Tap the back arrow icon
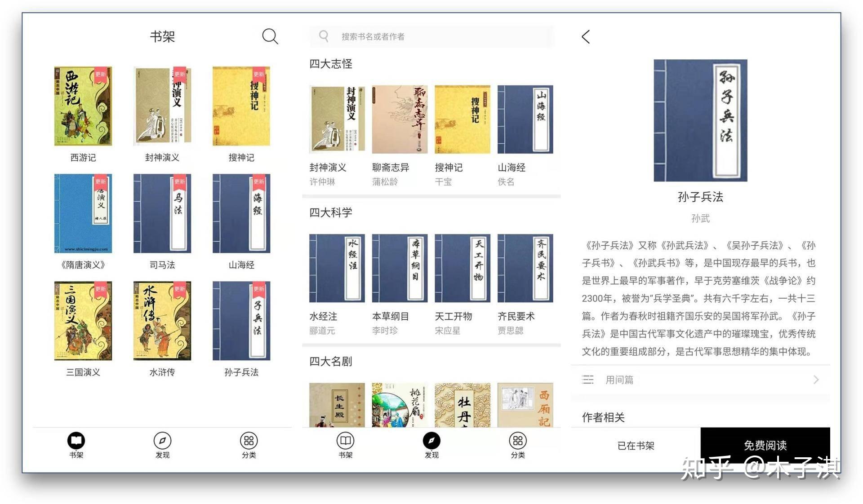Viewport: 863px width, 504px height. (586, 37)
